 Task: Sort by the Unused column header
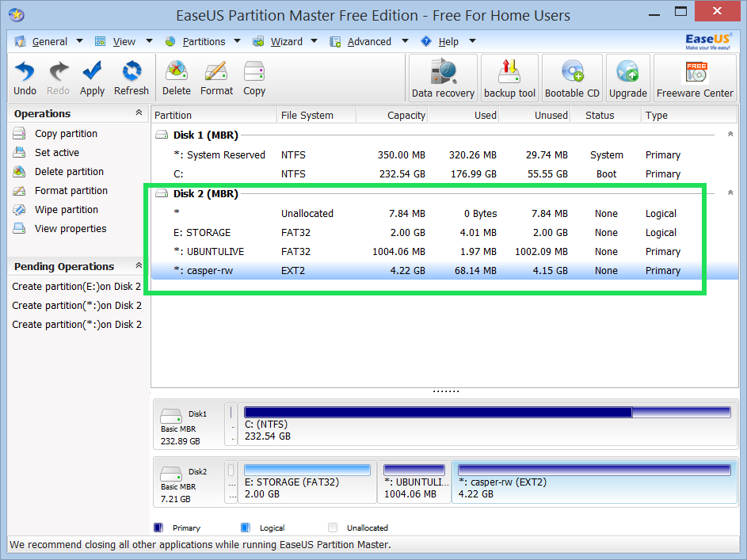tap(535, 115)
